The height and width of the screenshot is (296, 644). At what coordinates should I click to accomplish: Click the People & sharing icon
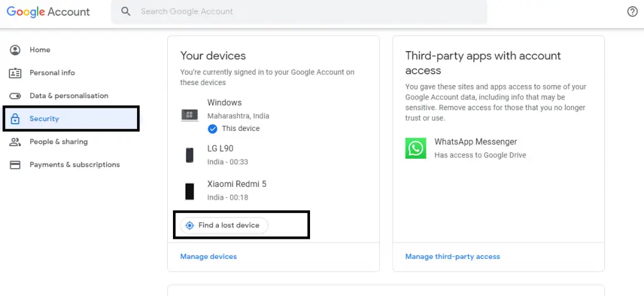click(x=15, y=142)
